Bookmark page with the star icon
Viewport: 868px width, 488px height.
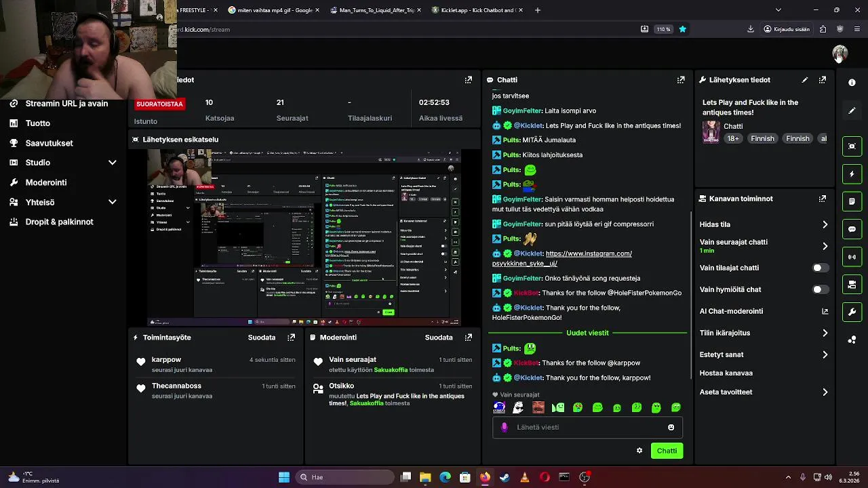pyautogui.click(x=683, y=29)
